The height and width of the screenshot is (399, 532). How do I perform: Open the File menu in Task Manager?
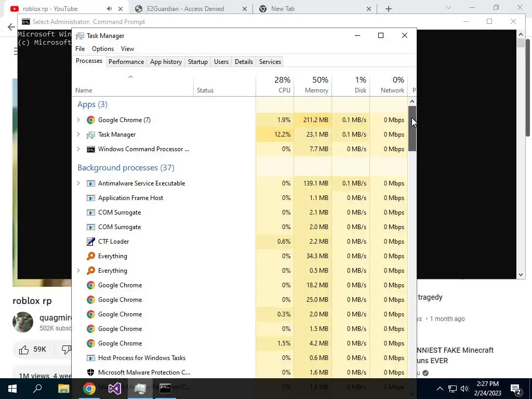pos(80,49)
